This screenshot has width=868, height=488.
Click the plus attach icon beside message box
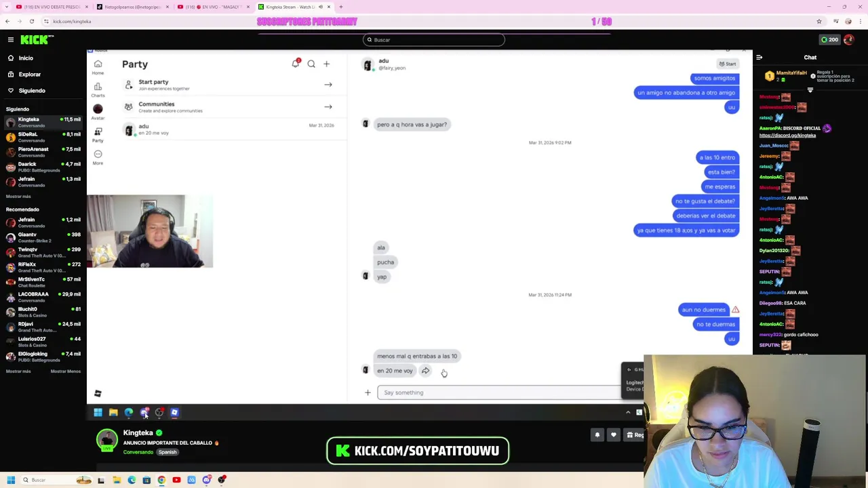pos(368,392)
